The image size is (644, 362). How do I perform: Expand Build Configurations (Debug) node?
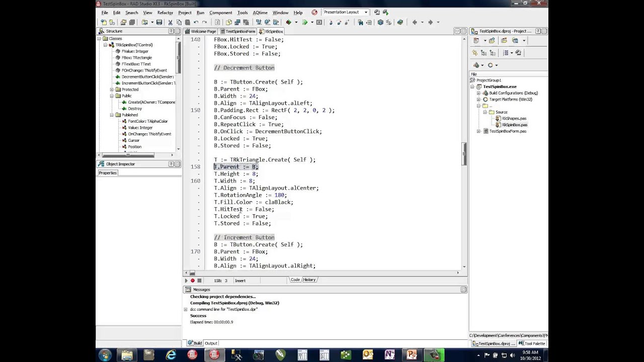coord(478,93)
